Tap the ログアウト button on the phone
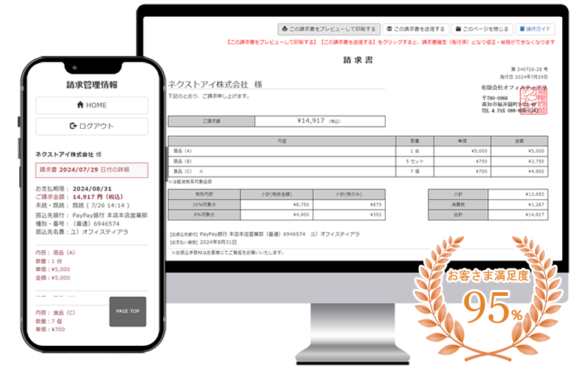 pos(91,126)
